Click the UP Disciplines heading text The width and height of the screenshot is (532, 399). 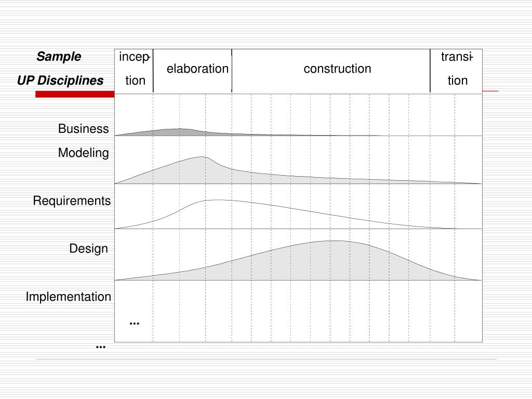[x=60, y=81]
